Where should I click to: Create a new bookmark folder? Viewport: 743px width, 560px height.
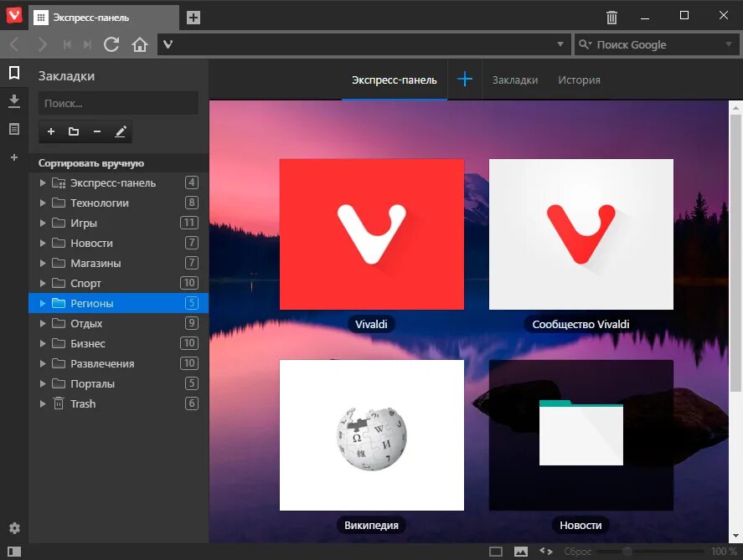[x=74, y=131]
